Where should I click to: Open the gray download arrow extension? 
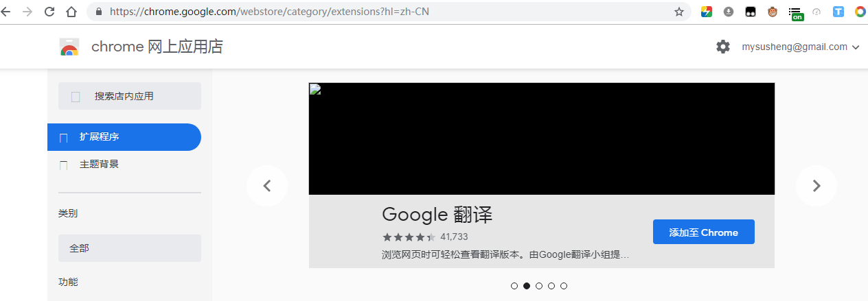point(729,12)
